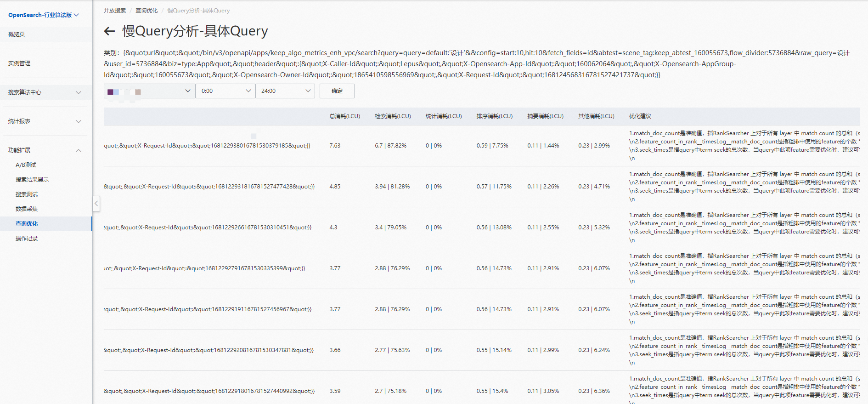The width and height of the screenshot is (868, 404).
Task: Select 操作记录 in the sidebar
Action: pyautogui.click(x=27, y=239)
